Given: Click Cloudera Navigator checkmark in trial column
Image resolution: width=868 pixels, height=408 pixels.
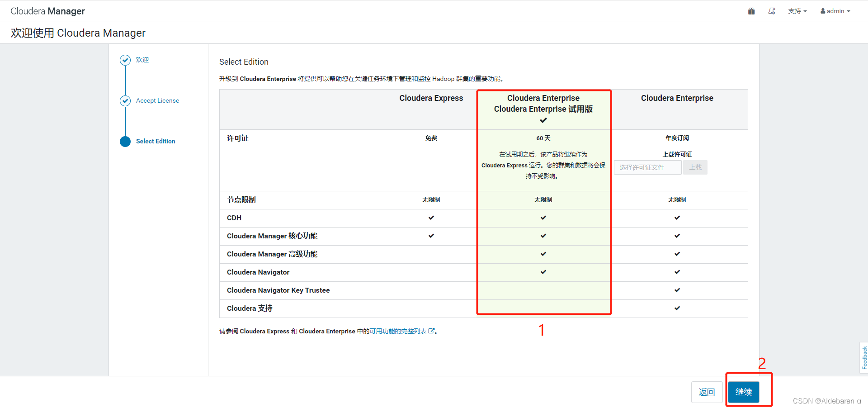Looking at the screenshot, I should [543, 272].
